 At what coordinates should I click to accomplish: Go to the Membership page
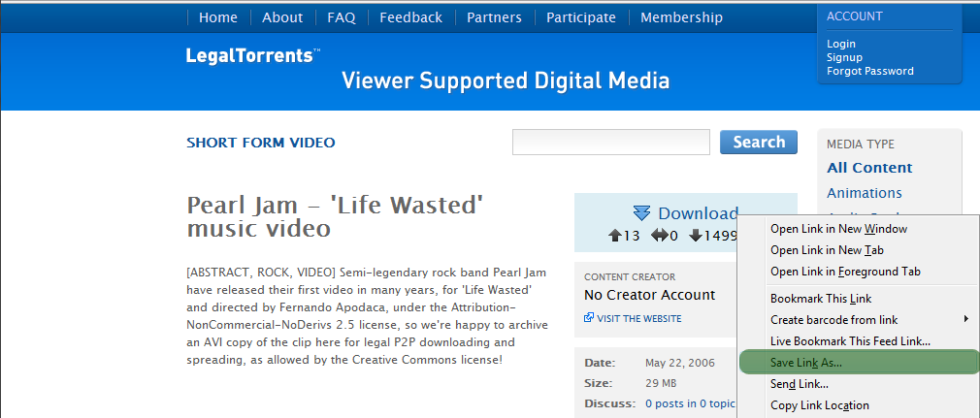coord(681,17)
